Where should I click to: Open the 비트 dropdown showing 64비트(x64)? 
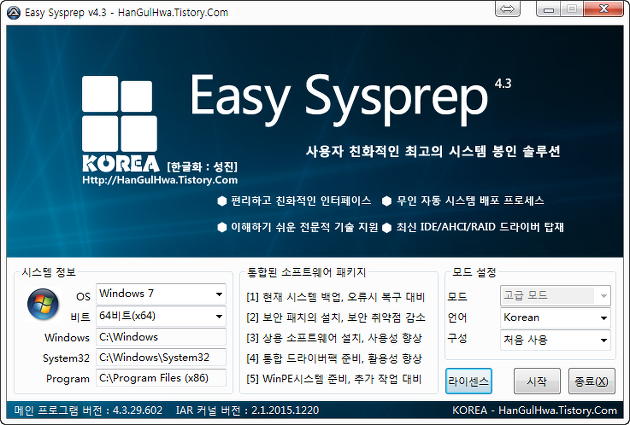pyautogui.click(x=161, y=316)
